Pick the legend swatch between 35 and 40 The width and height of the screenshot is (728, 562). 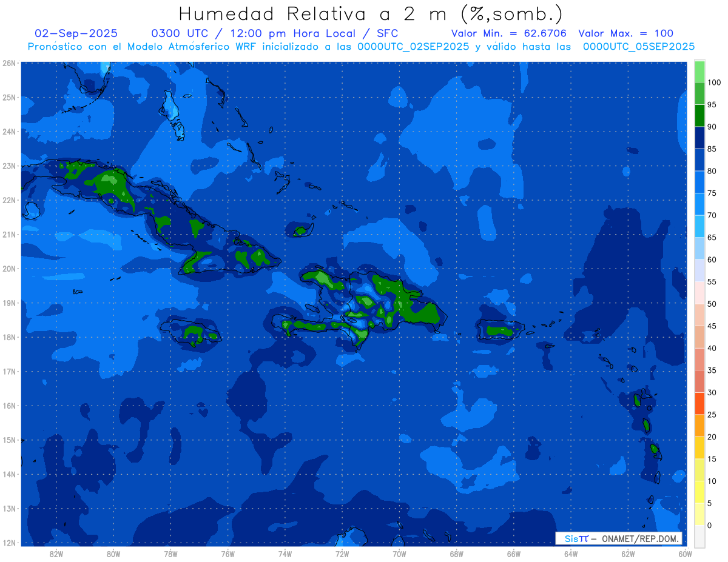(x=699, y=359)
